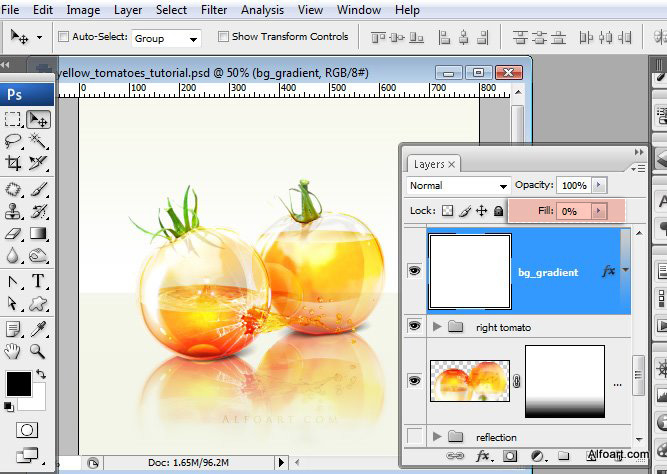Viewport: 667px width, 474px height.
Task: Select the Magic Wand tool
Action: click(x=38, y=140)
